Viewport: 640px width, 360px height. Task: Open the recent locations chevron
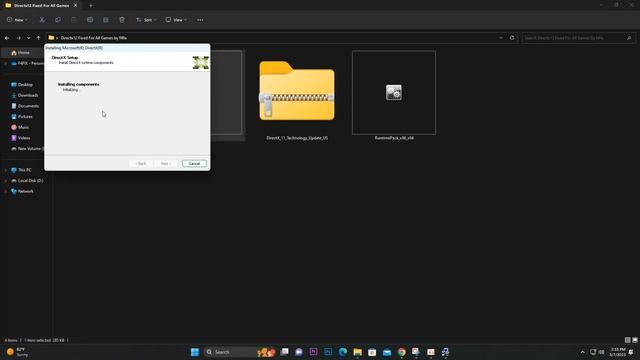point(29,38)
